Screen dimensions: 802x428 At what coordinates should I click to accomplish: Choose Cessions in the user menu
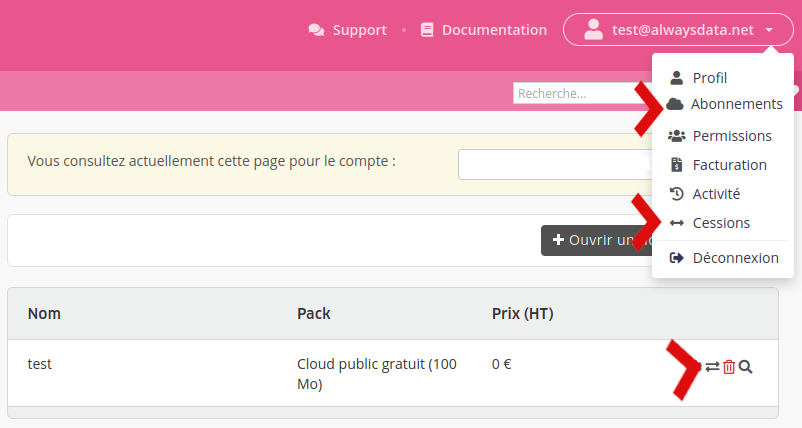pos(720,223)
